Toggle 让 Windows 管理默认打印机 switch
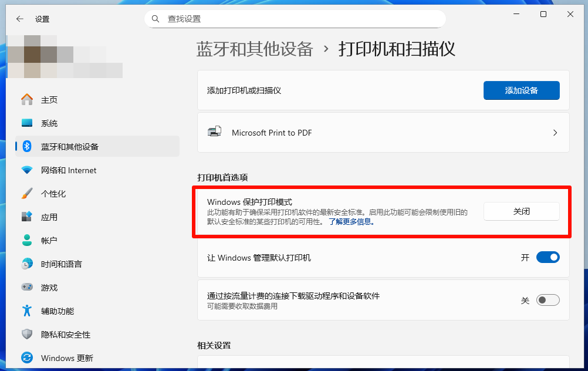Screen dimensions: 588x371 point(548,257)
